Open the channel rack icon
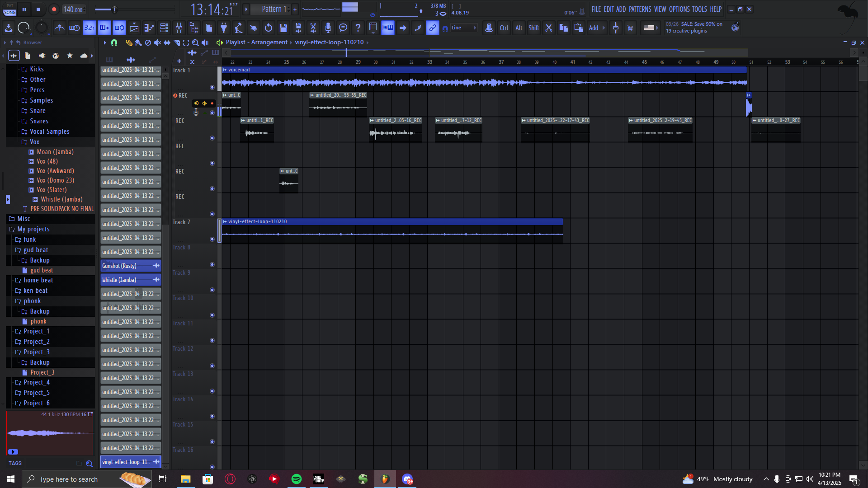 (x=164, y=28)
